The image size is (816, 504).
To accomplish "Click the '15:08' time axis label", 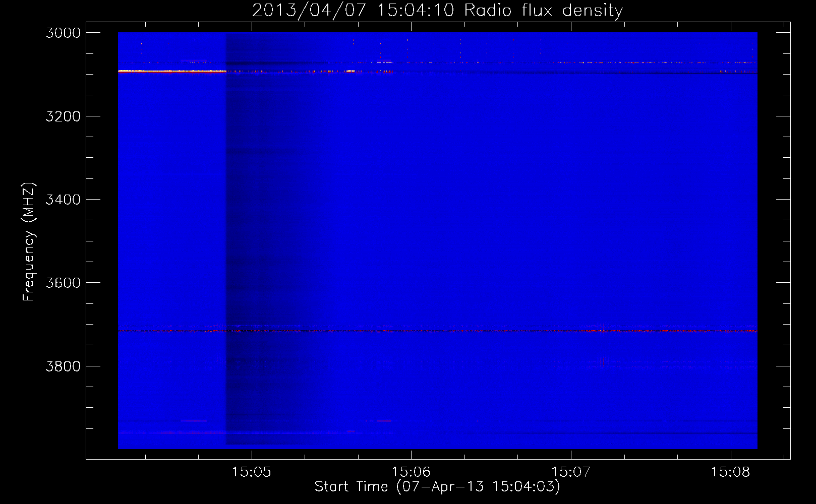I will click(730, 472).
